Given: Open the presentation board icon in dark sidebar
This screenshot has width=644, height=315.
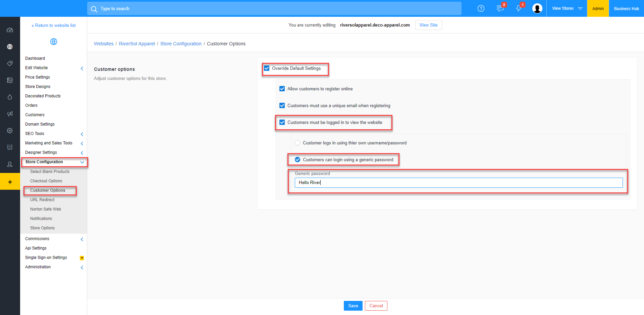Looking at the screenshot, I should click(10, 147).
